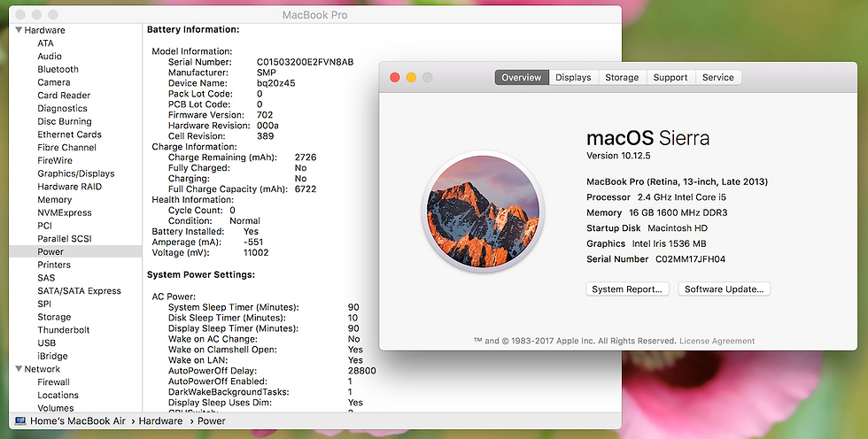Viewport: 868px width, 439px height.
Task: Switch to the Overview tab
Action: [522, 77]
